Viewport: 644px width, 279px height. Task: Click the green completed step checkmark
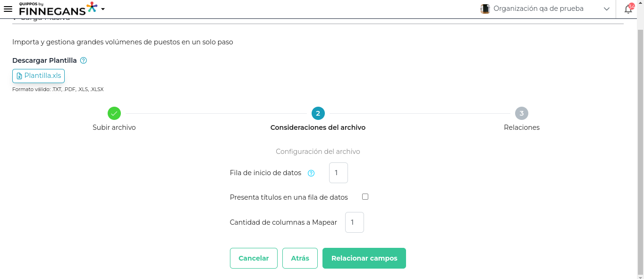click(x=114, y=113)
